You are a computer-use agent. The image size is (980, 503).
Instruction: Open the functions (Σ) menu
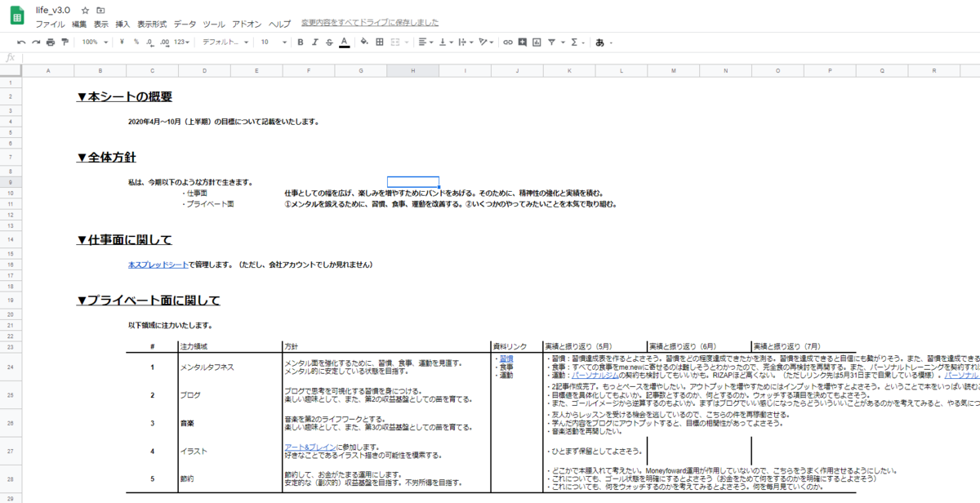[576, 42]
